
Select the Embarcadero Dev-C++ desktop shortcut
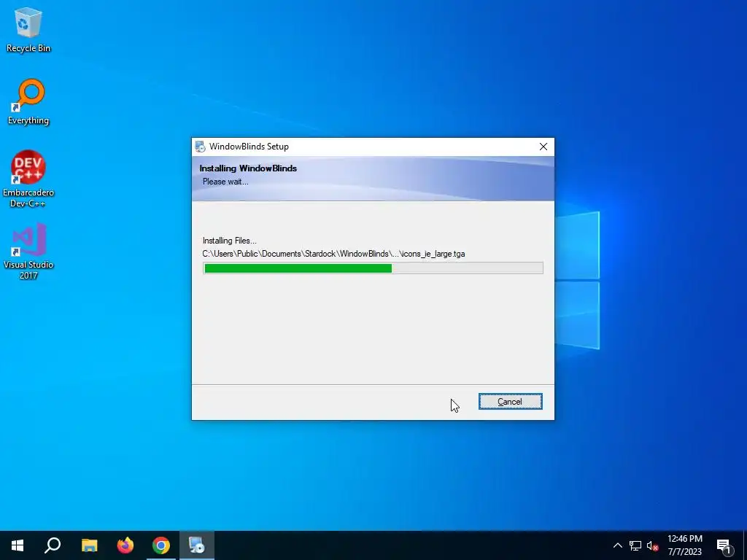click(x=28, y=179)
